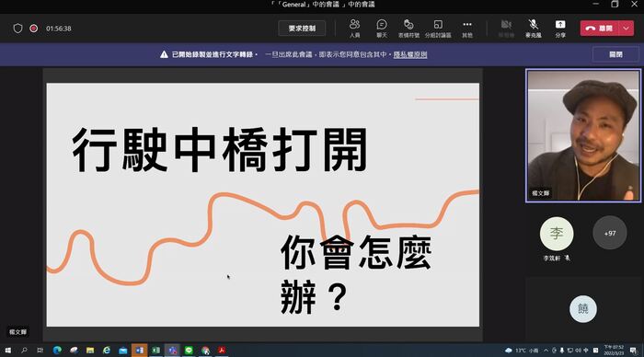Click the 李筑軒 participant name
Screen dimensions: 644x357
coord(552,258)
